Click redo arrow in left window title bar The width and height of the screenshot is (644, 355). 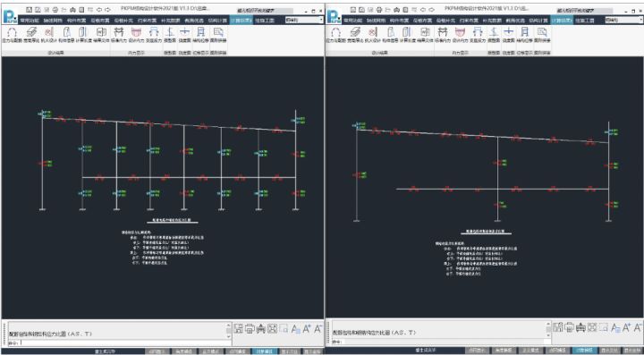coord(107,10)
